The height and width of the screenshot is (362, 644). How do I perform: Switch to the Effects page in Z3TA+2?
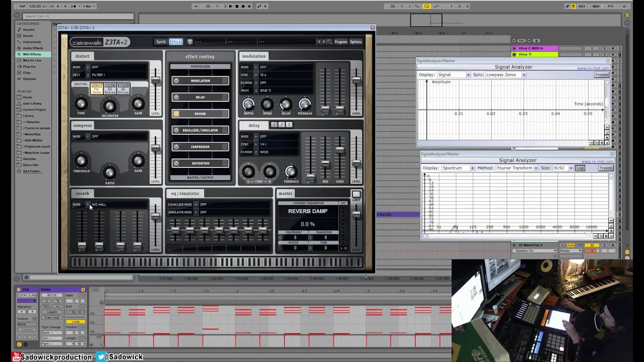pyautogui.click(x=176, y=42)
